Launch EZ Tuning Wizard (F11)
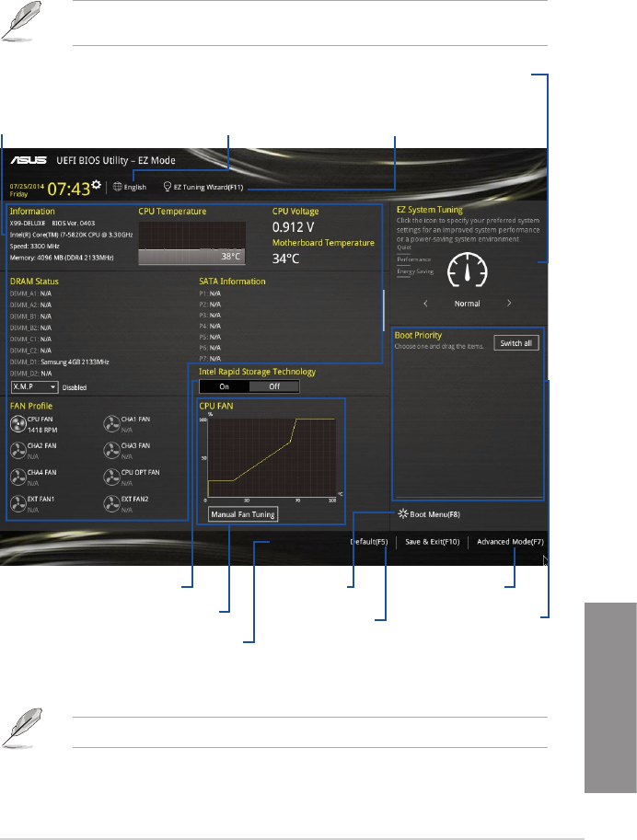637x840 pixels. click(x=203, y=187)
